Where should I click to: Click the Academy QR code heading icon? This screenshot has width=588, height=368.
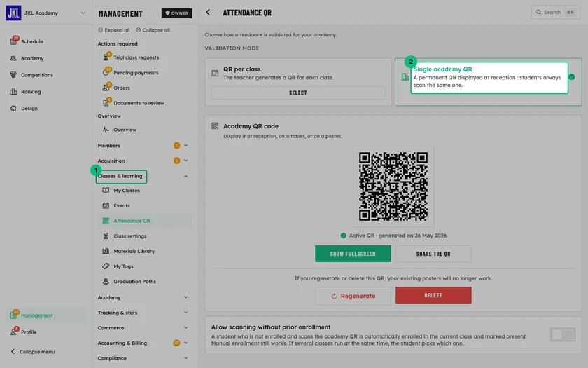215,125
